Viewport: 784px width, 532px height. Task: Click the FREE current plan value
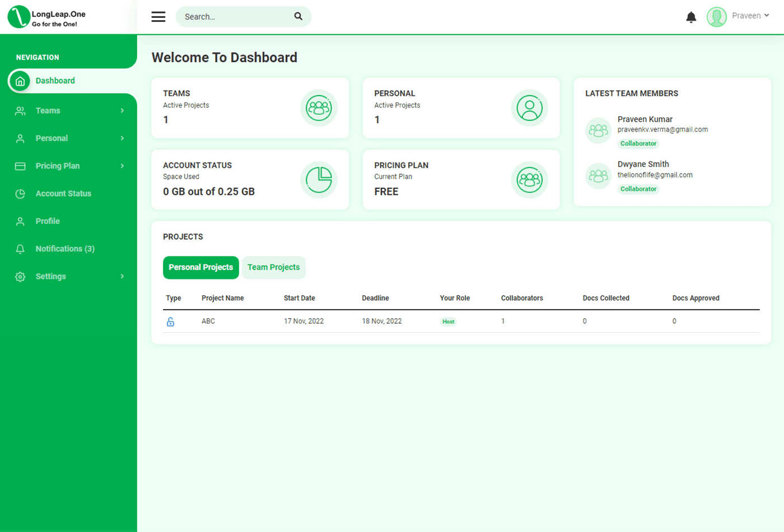pos(386,192)
